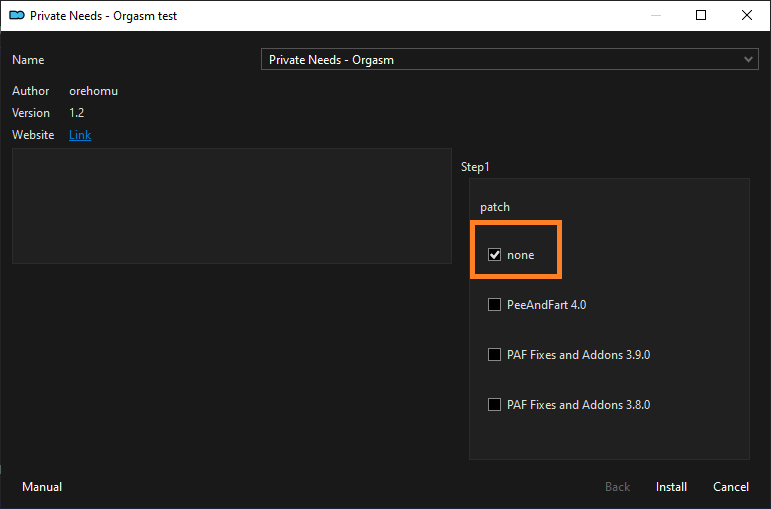Tick PAF Fixes and Addons 3.9.0
This screenshot has width=771, height=509.
tap(494, 355)
